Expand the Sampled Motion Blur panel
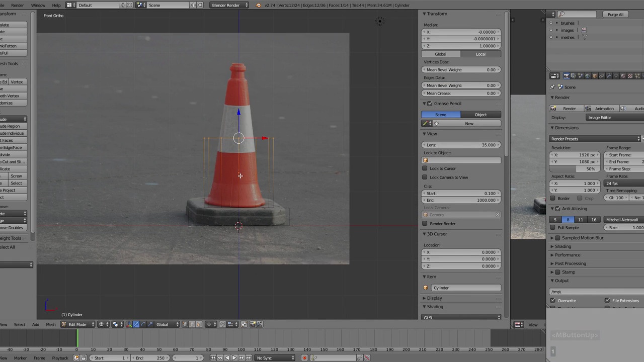Screen dimensions: 644x362 pyautogui.click(x=552, y=238)
